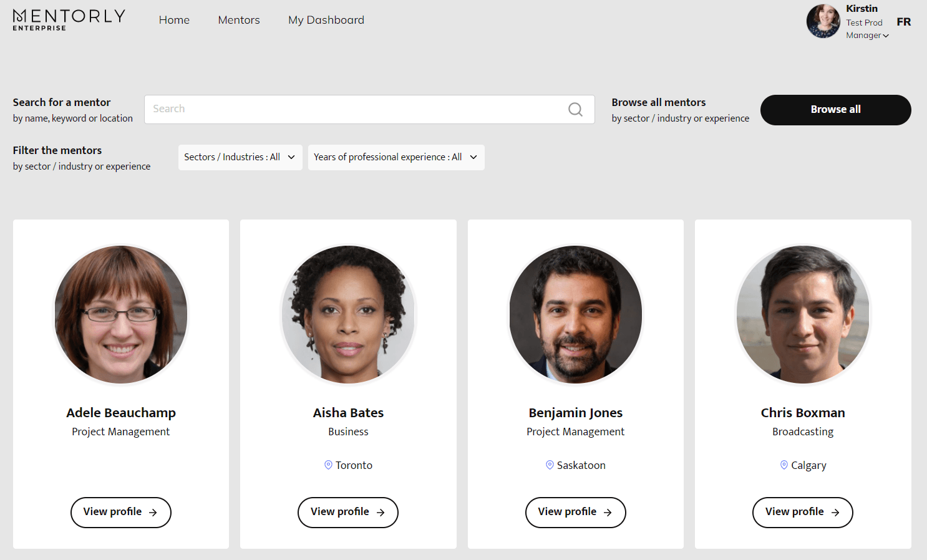Viewport: 927px width, 560px height.
Task: View profile of Chris Boxman
Action: (802, 512)
